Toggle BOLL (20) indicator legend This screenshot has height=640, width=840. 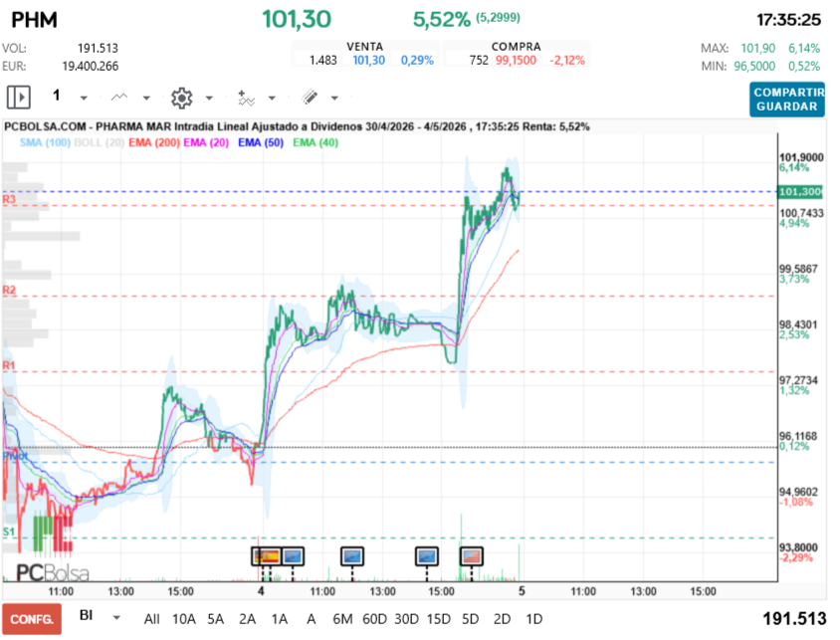(100, 142)
